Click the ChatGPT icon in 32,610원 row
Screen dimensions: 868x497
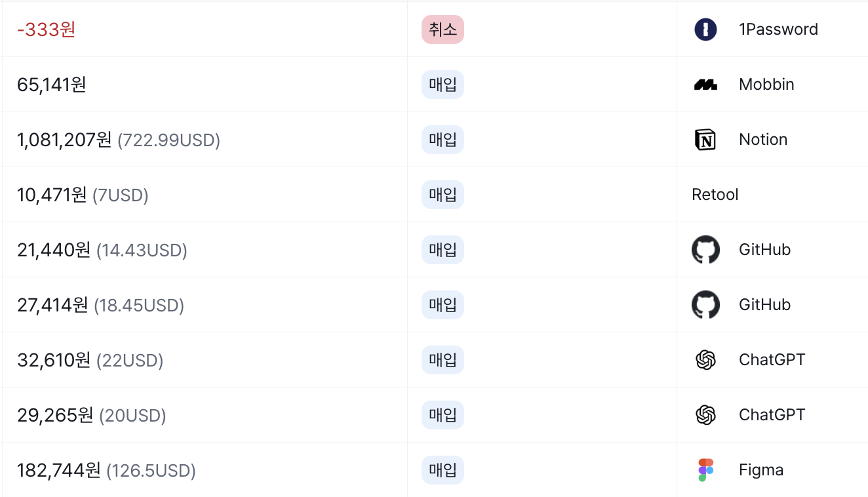[705, 360]
